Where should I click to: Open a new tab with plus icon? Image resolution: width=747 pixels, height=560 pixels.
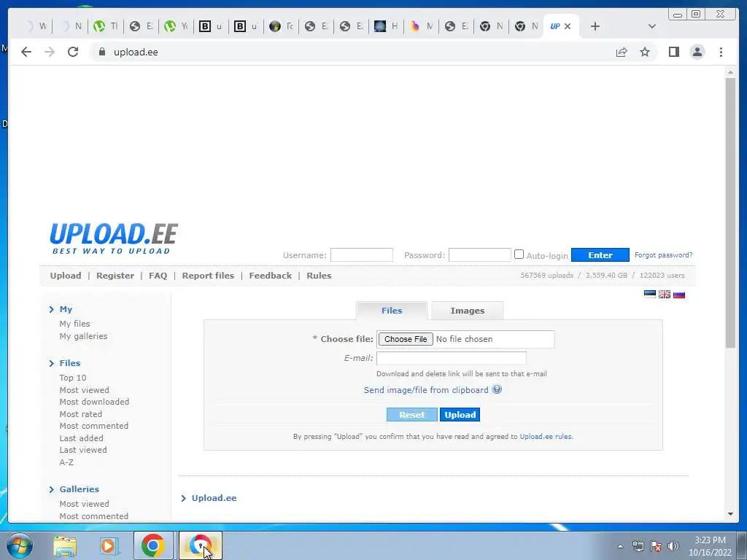click(x=595, y=26)
